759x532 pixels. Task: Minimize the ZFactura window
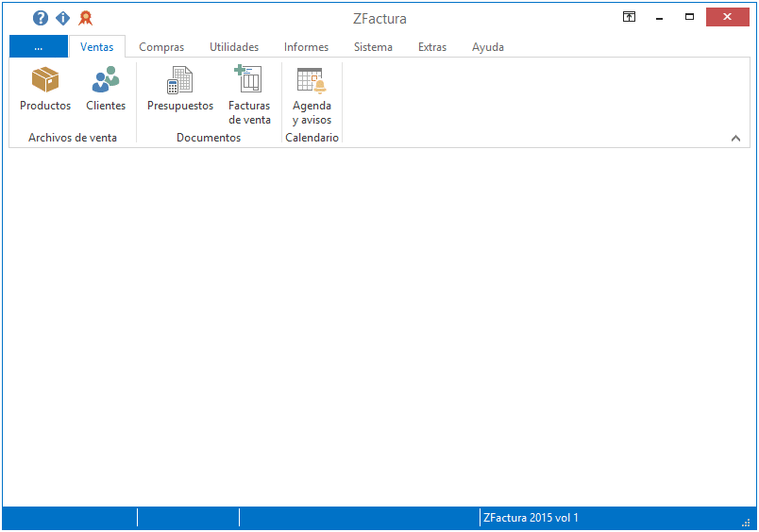[x=659, y=17]
